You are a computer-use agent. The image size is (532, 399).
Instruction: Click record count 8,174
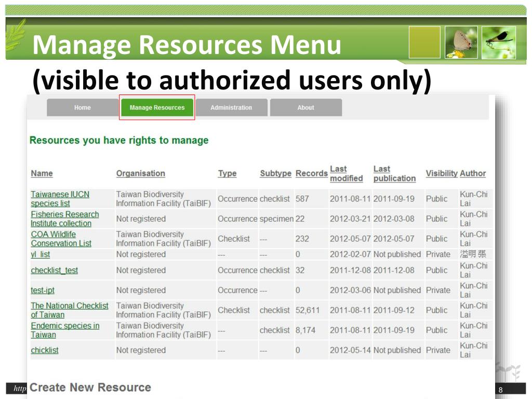(305, 330)
